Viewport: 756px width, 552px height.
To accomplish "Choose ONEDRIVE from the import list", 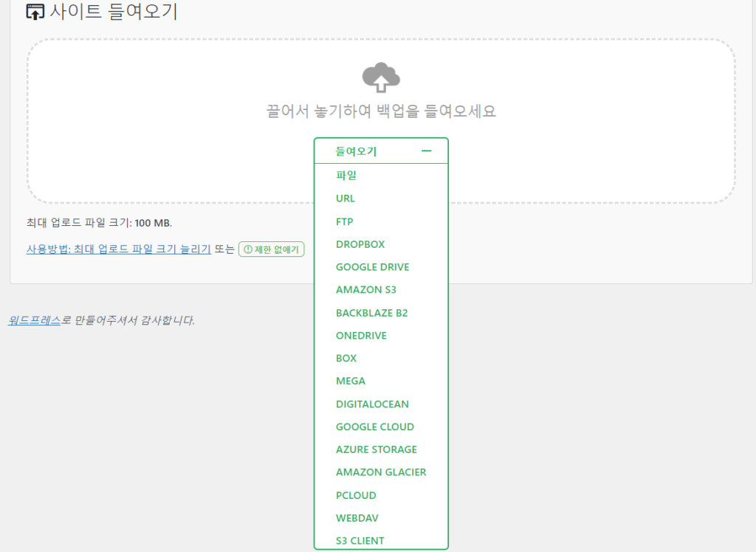I will tap(361, 335).
